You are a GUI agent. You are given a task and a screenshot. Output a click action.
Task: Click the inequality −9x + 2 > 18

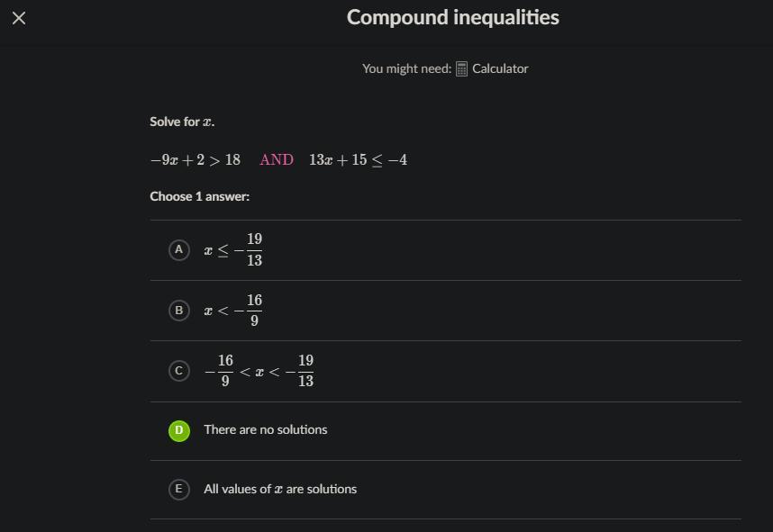[x=196, y=160]
